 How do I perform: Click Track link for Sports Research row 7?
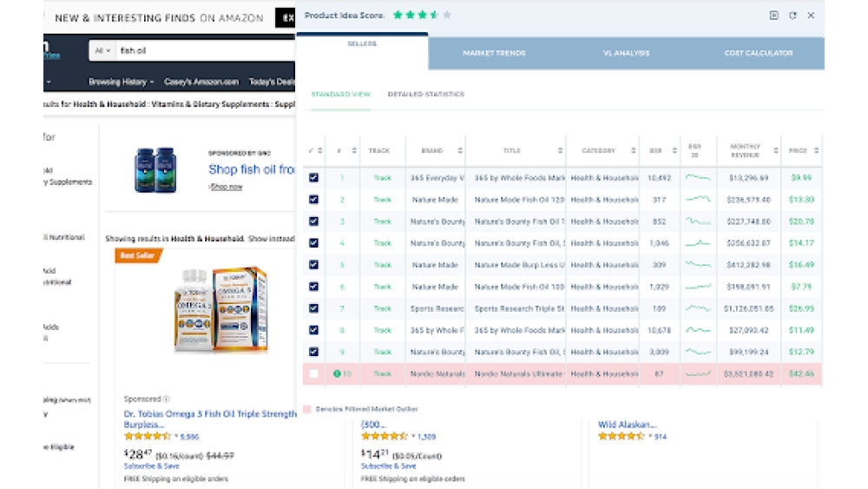click(383, 308)
